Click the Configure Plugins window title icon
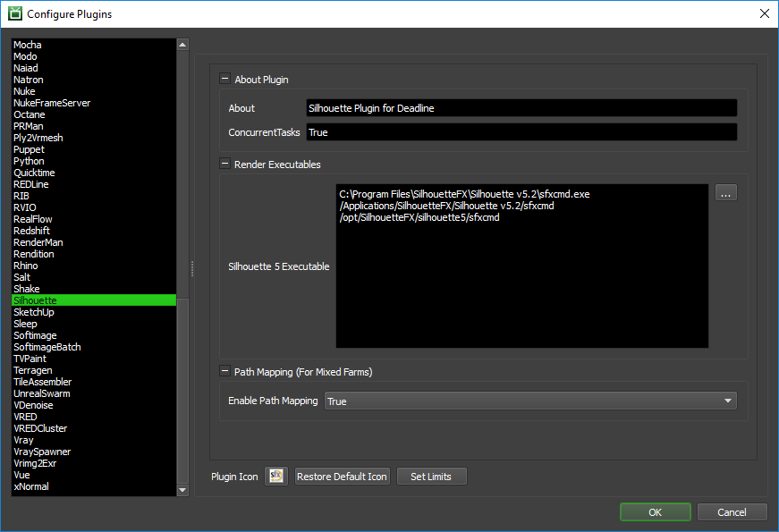This screenshot has height=532, width=779. (15, 13)
